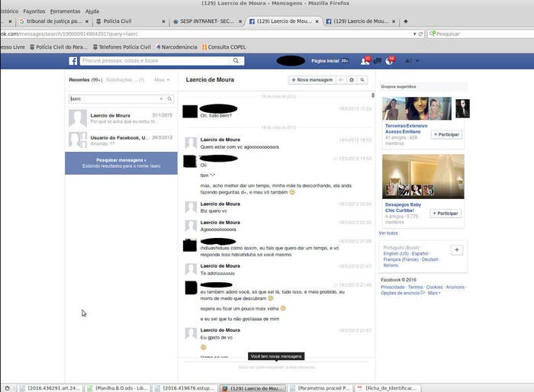Click video call icon beside Nova mensagem
This screenshot has height=392, width=534.
(x=340, y=80)
